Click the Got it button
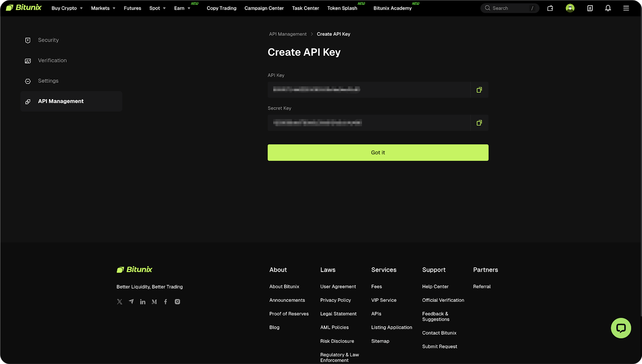Image resolution: width=642 pixels, height=364 pixels. pyautogui.click(x=378, y=153)
